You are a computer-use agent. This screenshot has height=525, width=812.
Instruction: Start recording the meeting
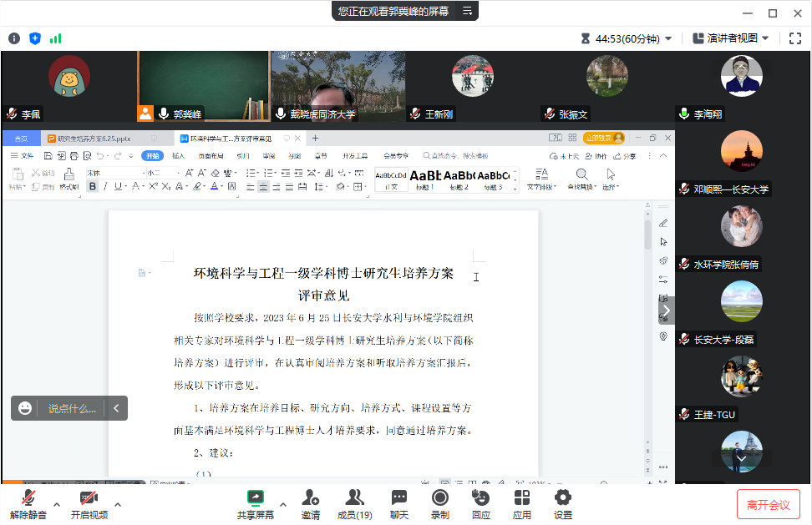(439, 498)
